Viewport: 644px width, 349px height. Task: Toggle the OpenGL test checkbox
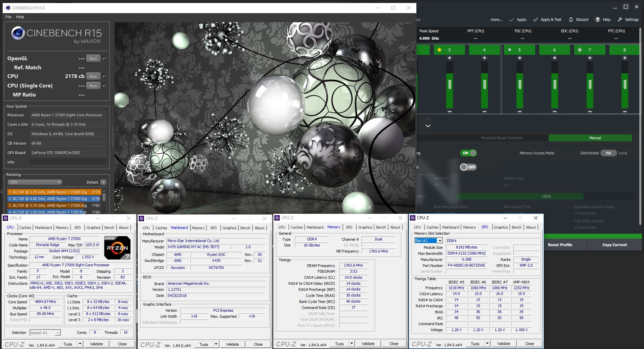[104, 58]
